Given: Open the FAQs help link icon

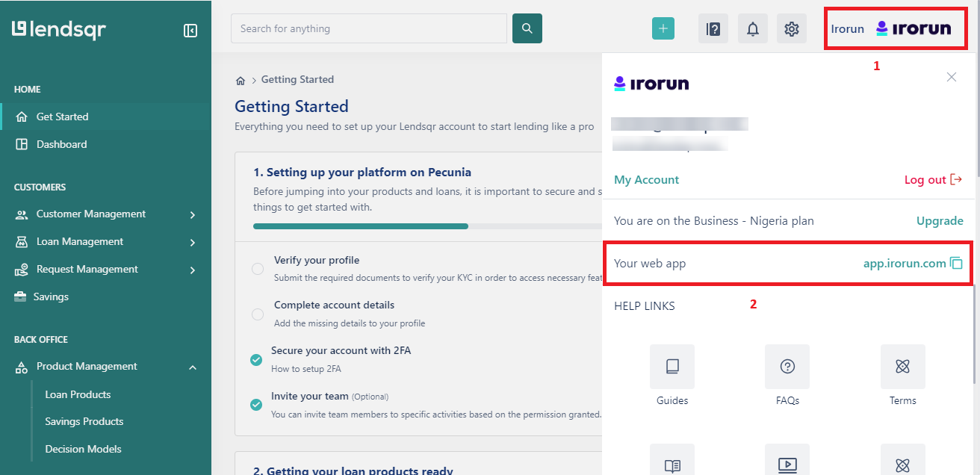Looking at the screenshot, I should point(787,366).
